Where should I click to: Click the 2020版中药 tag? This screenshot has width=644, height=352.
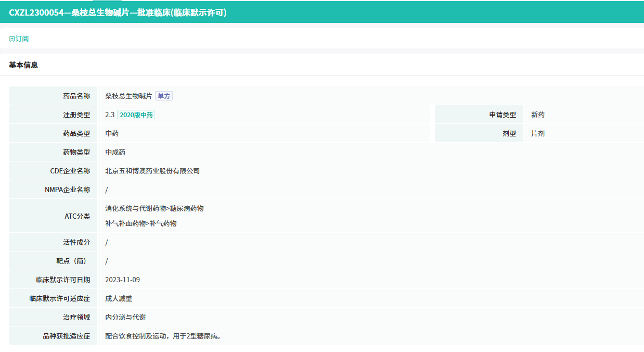pos(136,115)
